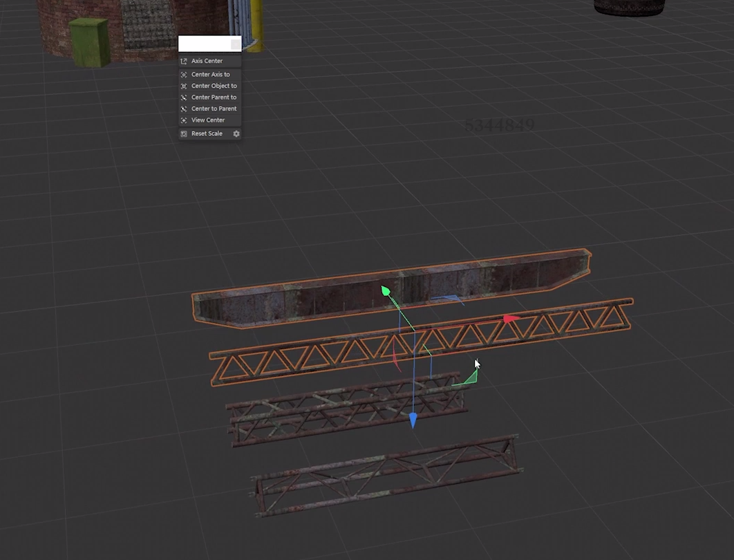The image size is (734, 560).
Task: Click the Reset Scale command
Action: coord(205,133)
